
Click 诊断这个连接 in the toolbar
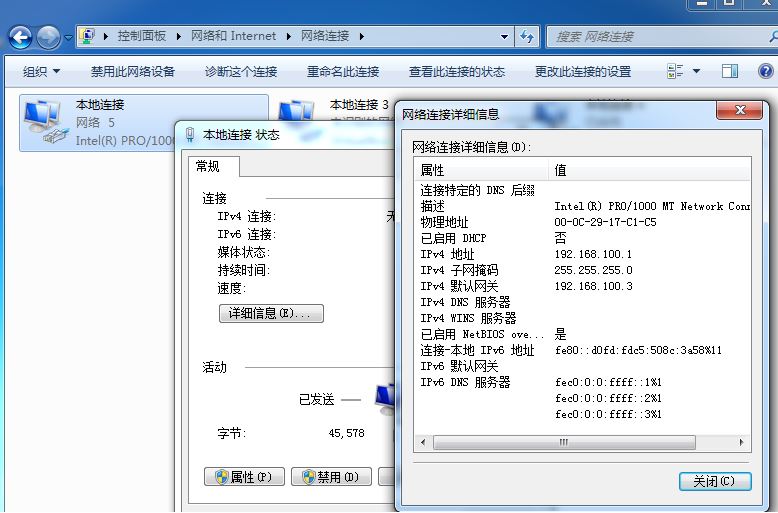pyautogui.click(x=241, y=71)
